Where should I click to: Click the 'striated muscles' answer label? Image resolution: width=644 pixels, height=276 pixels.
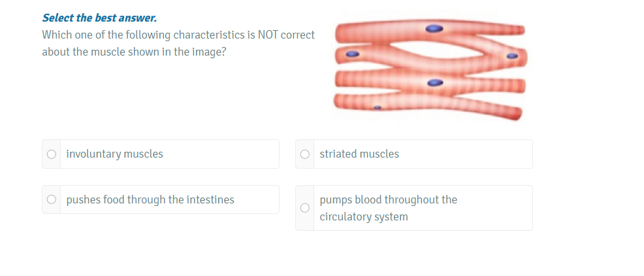pos(359,154)
